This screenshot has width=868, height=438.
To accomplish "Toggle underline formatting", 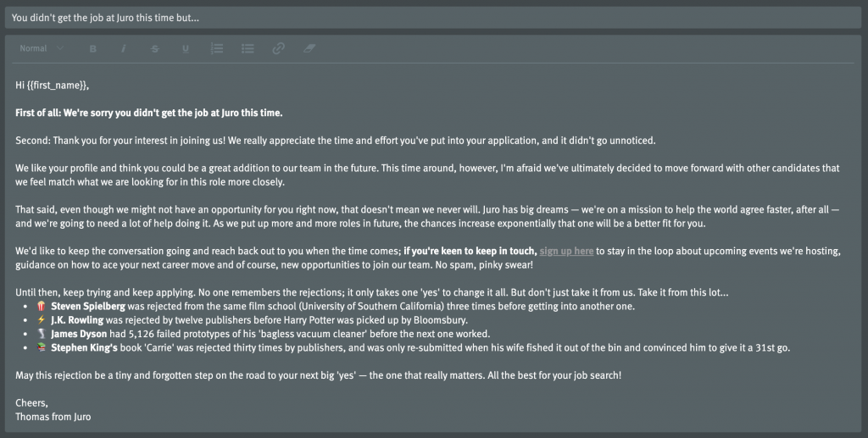I will (186, 48).
